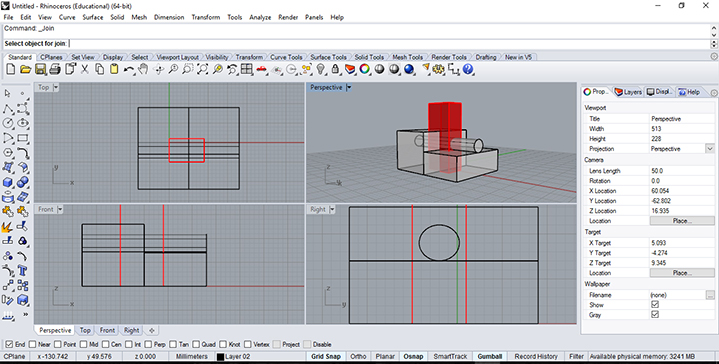Save the model with the floppy icon
This screenshot has width=719, height=364.
tap(40, 69)
